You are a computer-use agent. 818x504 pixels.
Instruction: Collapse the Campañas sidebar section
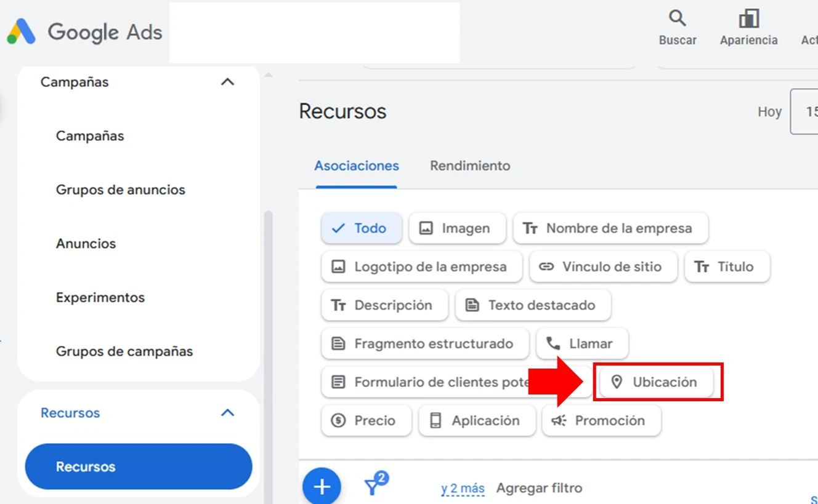click(x=227, y=82)
